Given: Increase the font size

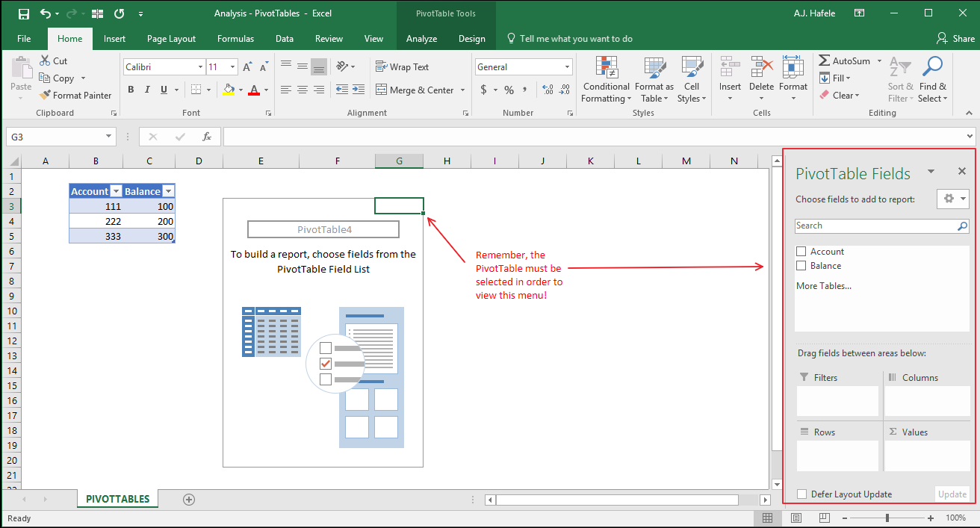Looking at the screenshot, I should (x=248, y=67).
